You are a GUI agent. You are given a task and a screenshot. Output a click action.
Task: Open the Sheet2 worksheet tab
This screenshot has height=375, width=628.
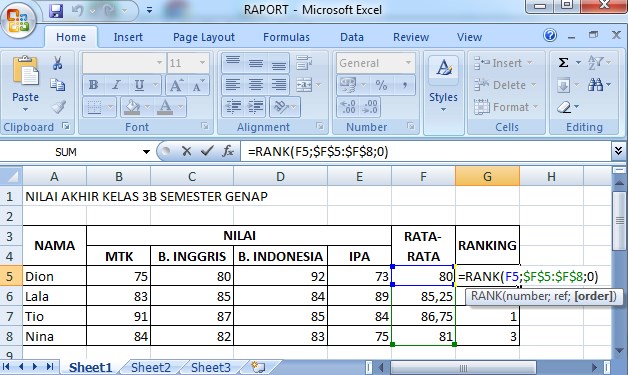(151, 367)
